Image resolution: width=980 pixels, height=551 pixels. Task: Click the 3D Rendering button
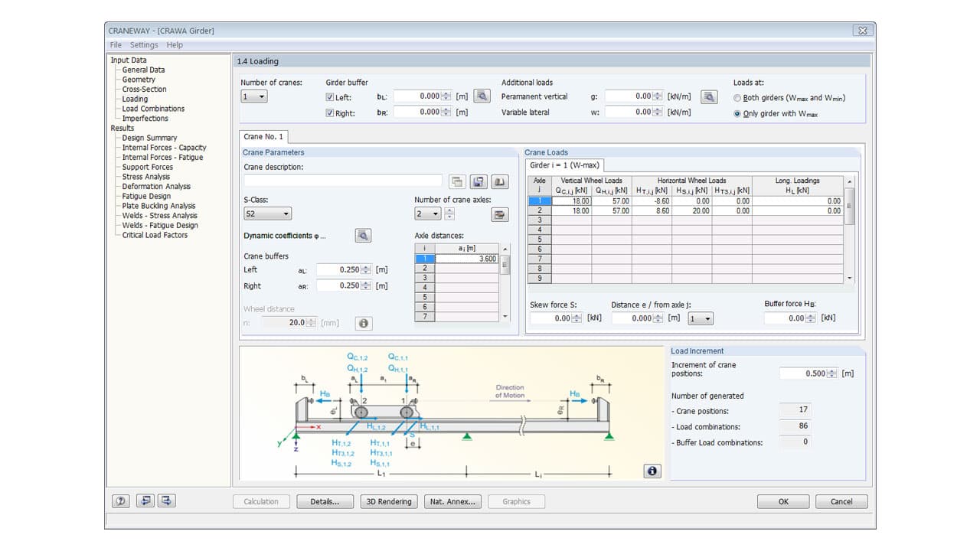pyautogui.click(x=389, y=502)
